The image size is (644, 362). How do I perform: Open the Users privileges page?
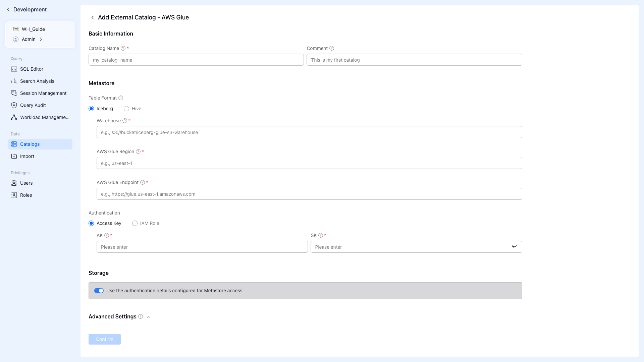[x=26, y=183]
